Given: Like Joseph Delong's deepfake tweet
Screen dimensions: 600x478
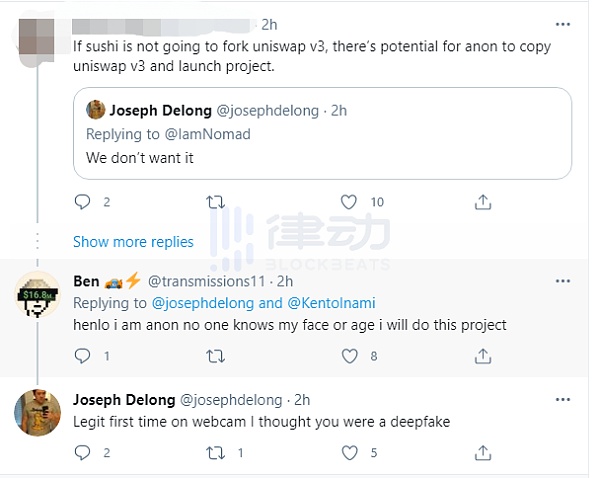Looking at the screenshot, I should click(x=349, y=453).
